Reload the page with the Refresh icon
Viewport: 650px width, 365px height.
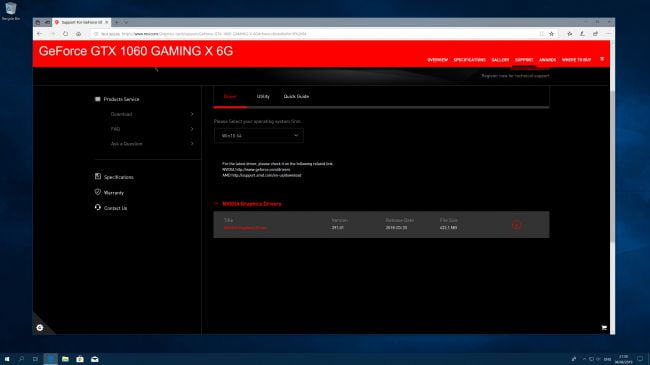65,34
